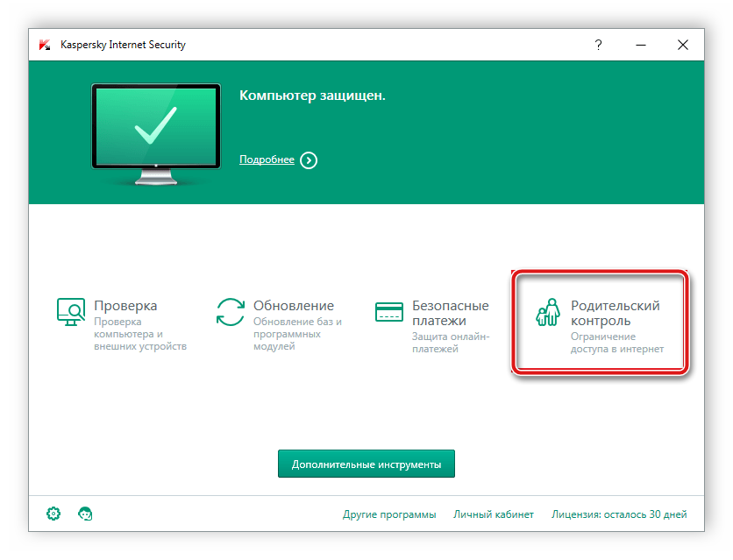Click 'Проверка компьютера и внешних устройств' description
The height and width of the screenshot is (560, 733).
click(140, 334)
